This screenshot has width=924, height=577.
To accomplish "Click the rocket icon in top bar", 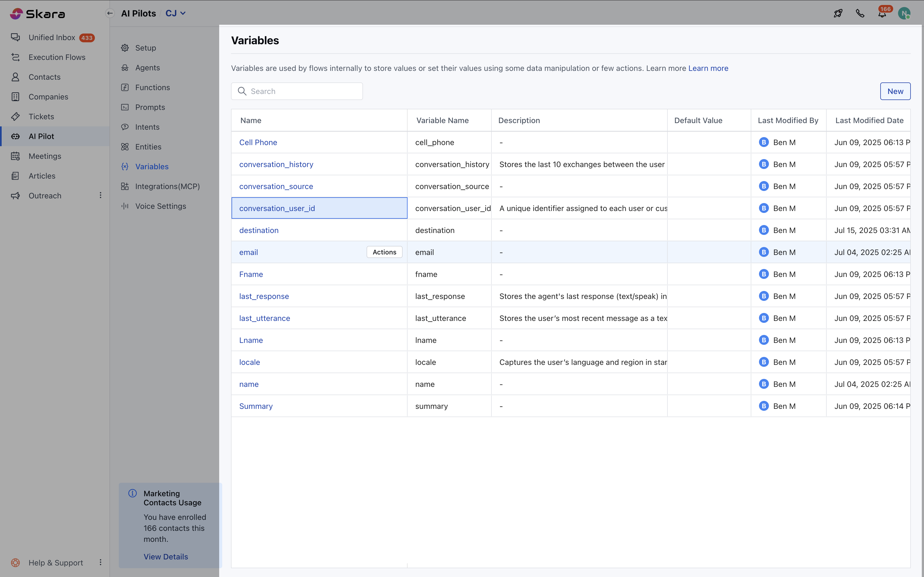I will [838, 13].
